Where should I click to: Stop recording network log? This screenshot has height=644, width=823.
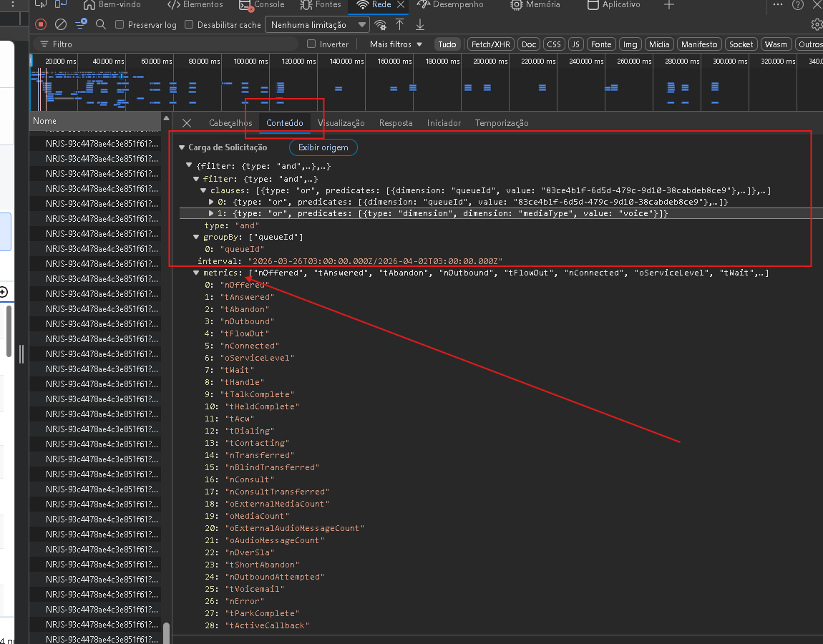(x=41, y=24)
